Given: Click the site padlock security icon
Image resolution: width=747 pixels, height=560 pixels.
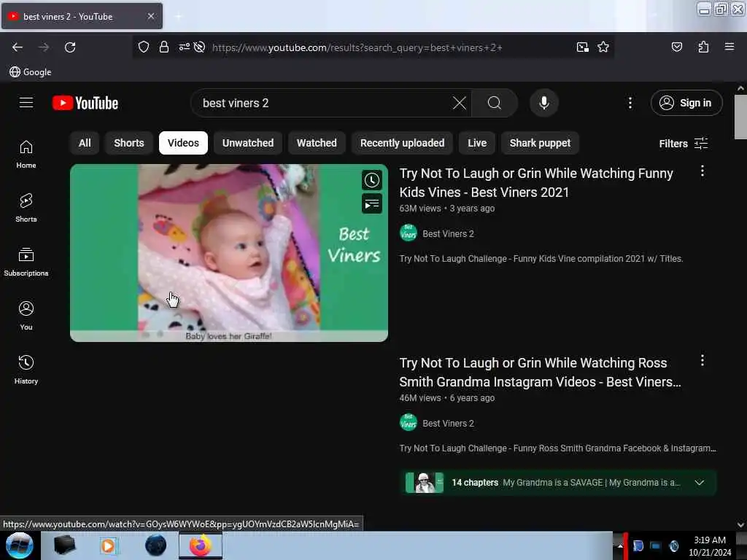Looking at the screenshot, I should click(x=164, y=47).
